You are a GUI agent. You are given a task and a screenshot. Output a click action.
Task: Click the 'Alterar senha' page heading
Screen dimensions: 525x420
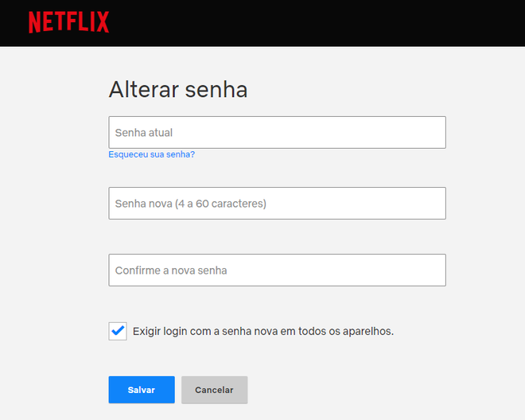pos(178,89)
